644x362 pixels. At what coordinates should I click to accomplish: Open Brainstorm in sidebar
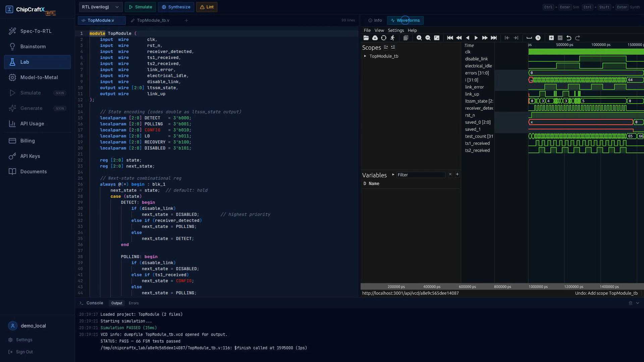37,47
